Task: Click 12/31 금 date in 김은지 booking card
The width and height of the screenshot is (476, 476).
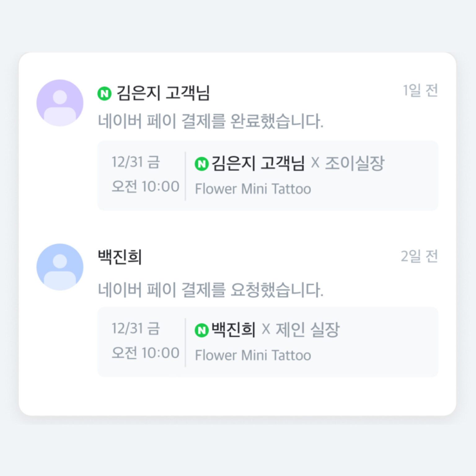Action: click(x=136, y=162)
